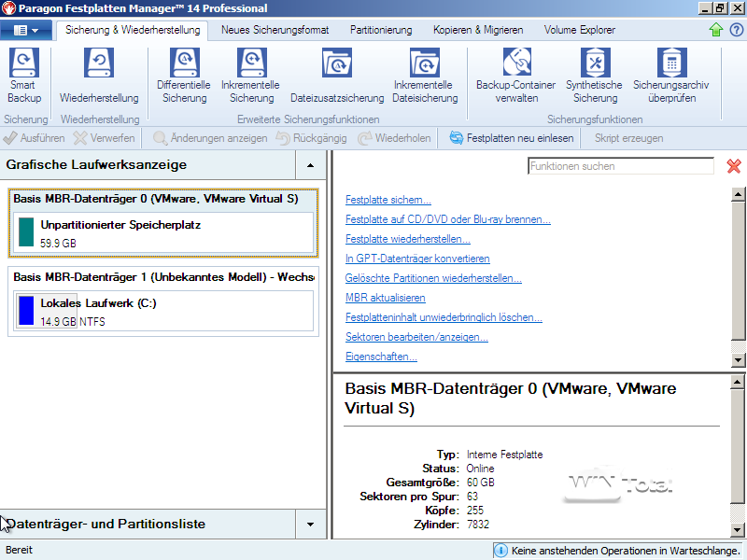Switch to Sicherung & Wiederherstellung tab

(x=133, y=30)
